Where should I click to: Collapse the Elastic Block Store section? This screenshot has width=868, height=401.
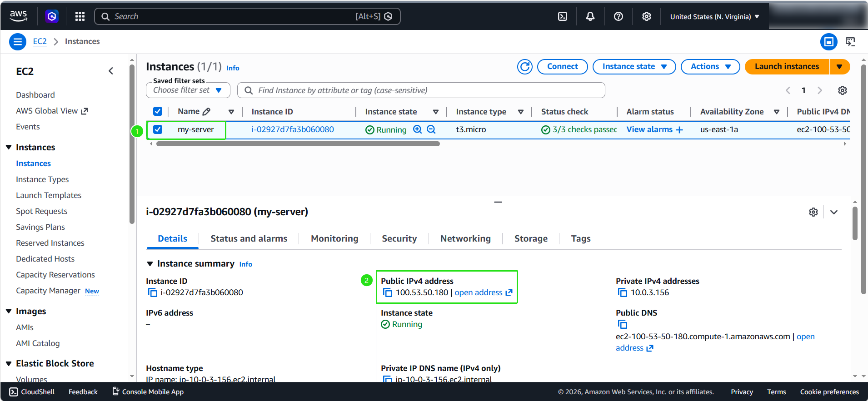[x=9, y=363]
